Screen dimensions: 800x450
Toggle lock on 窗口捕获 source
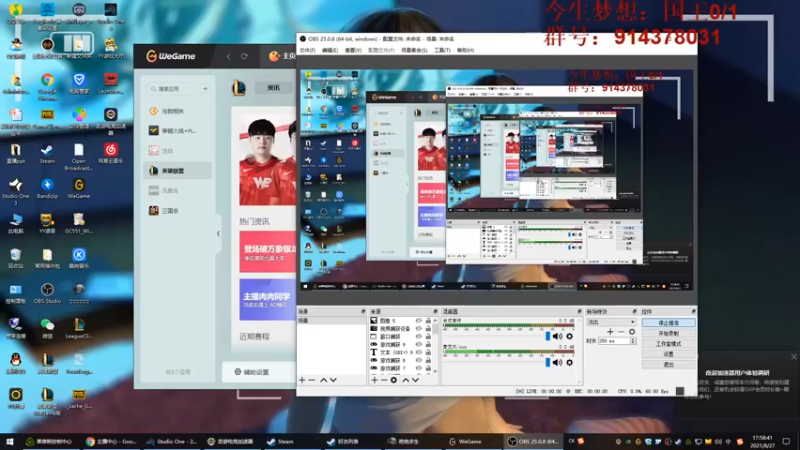tap(428, 337)
